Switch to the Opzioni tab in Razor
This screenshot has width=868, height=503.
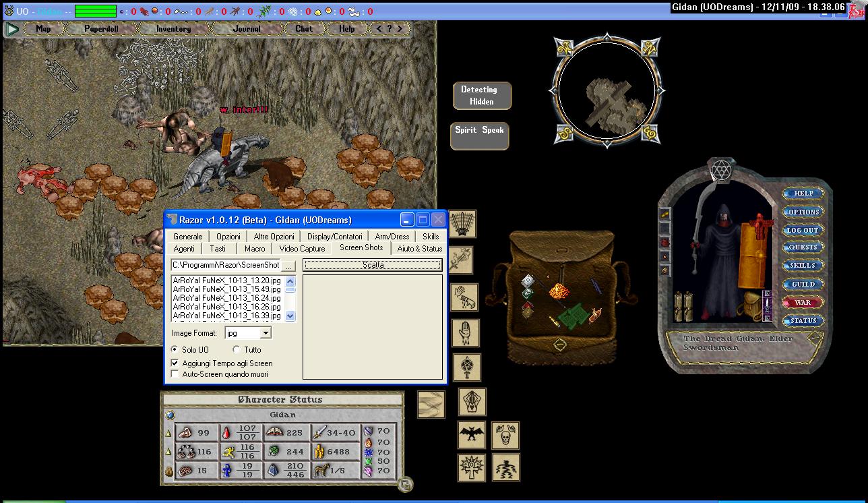[228, 237]
